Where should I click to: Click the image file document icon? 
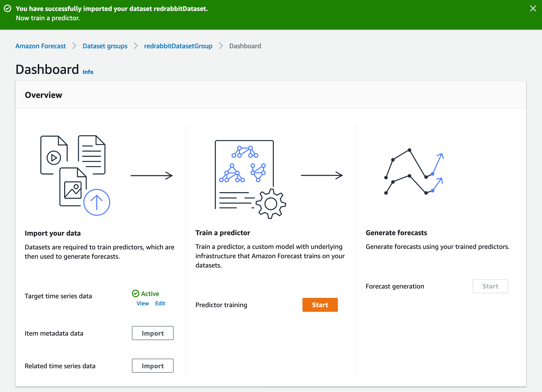(73, 187)
